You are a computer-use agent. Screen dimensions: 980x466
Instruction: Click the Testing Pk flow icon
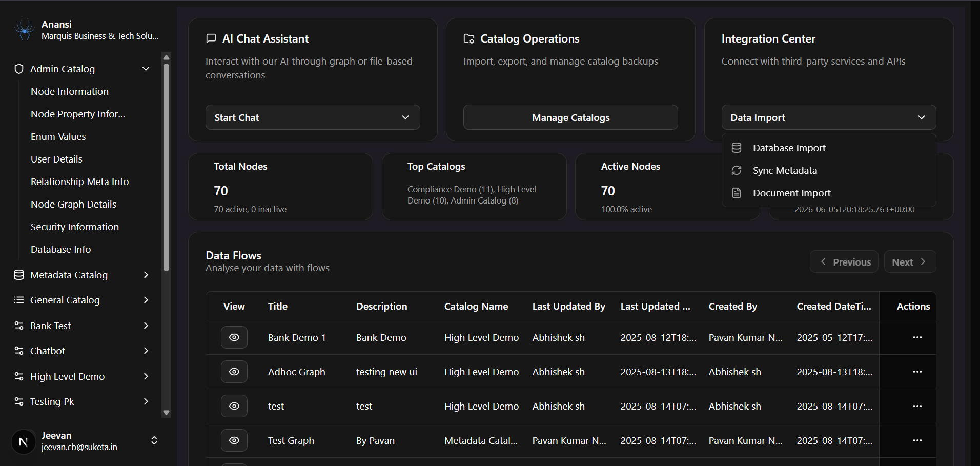(x=19, y=401)
